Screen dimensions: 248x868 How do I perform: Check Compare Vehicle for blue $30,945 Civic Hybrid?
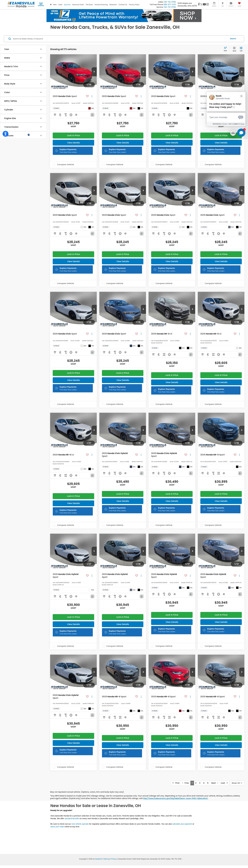coord(153,646)
